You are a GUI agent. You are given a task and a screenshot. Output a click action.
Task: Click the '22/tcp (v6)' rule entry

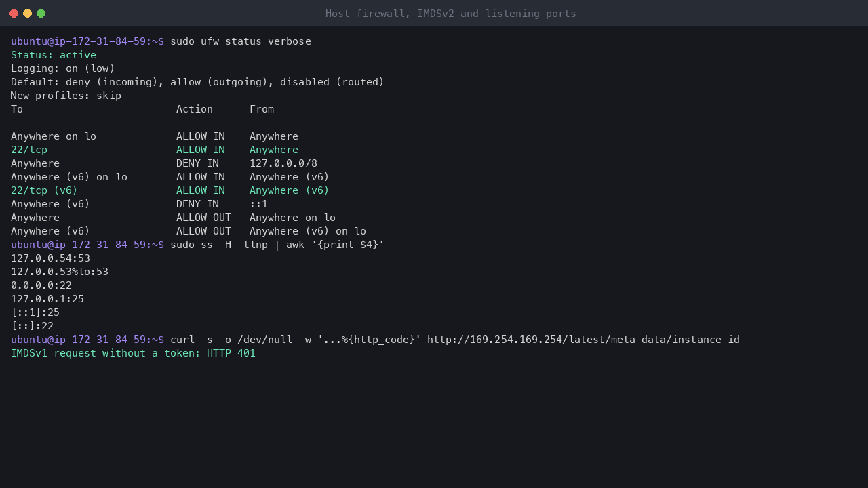click(44, 190)
